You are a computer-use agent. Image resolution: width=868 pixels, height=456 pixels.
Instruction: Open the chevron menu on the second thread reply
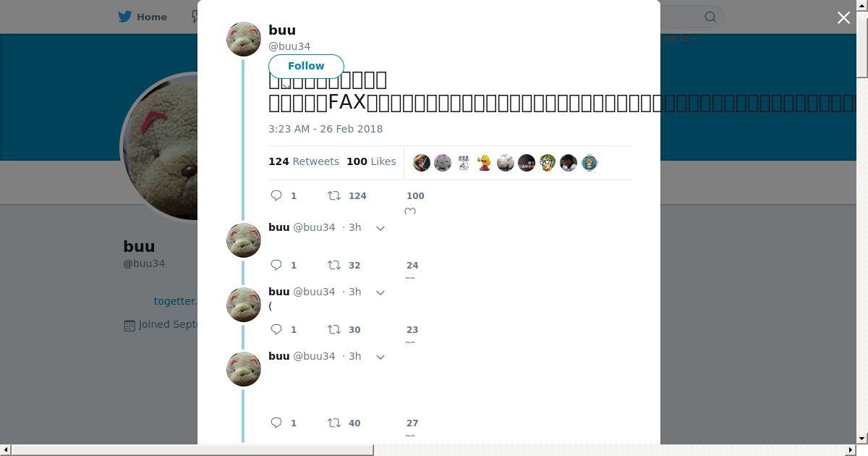click(380, 292)
